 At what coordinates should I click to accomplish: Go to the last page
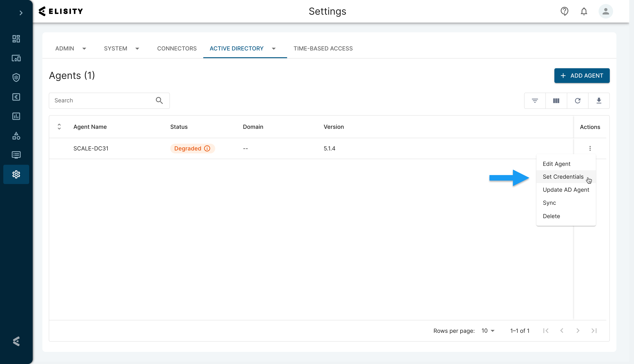594,331
